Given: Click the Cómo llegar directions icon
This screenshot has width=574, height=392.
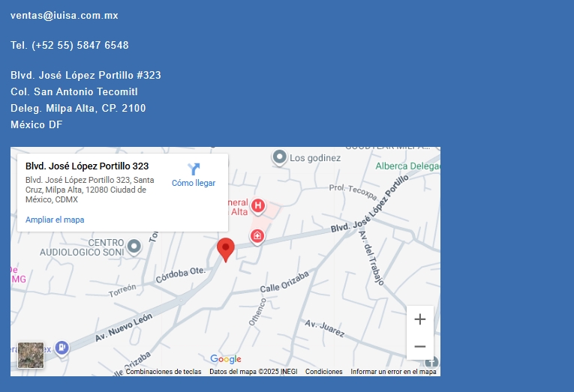Looking at the screenshot, I should (x=194, y=169).
